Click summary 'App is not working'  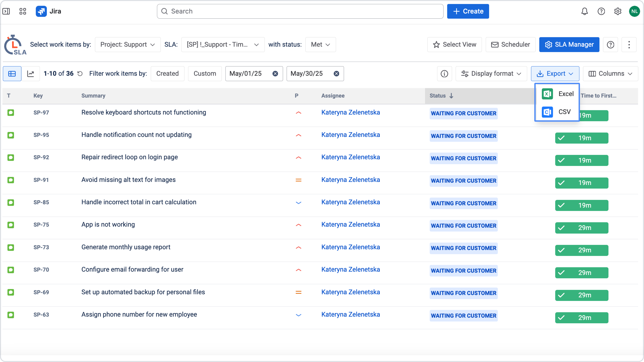point(108,225)
